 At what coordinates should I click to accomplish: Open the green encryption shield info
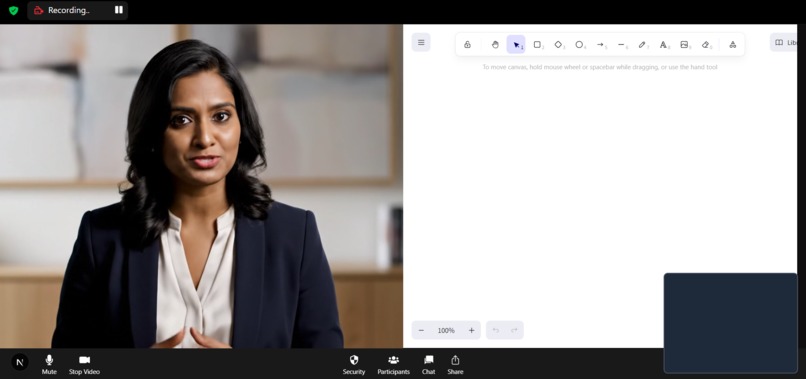[x=13, y=10]
